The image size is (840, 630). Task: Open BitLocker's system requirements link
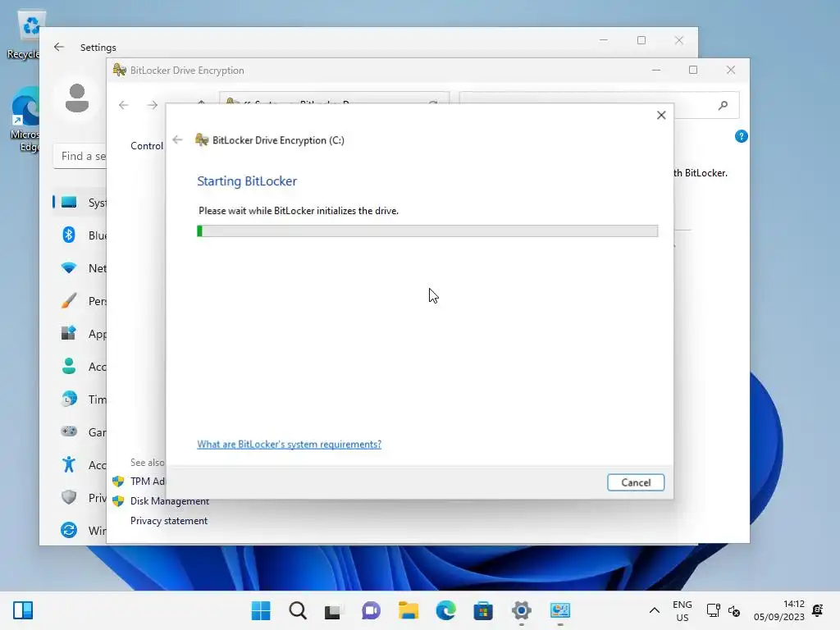290,444
